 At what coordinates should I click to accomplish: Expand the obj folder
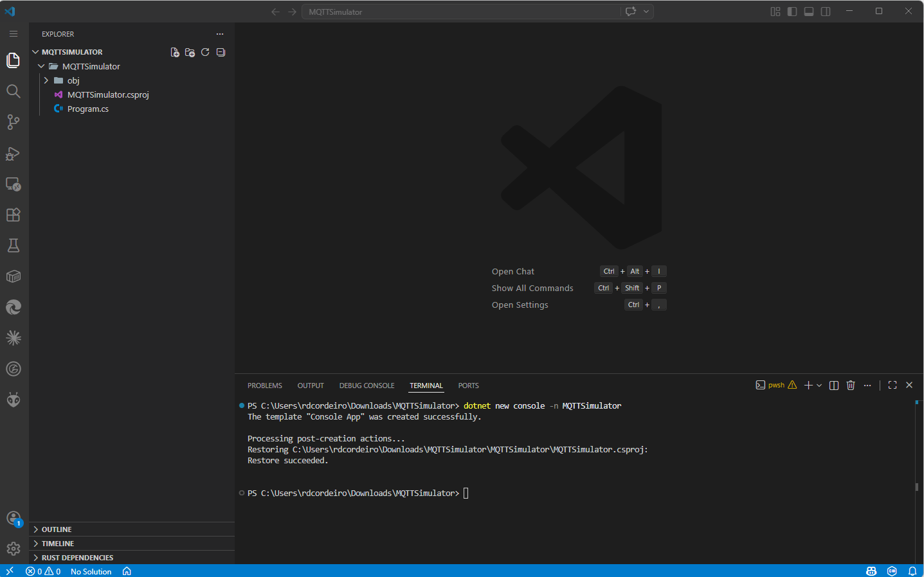click(45, 80)
